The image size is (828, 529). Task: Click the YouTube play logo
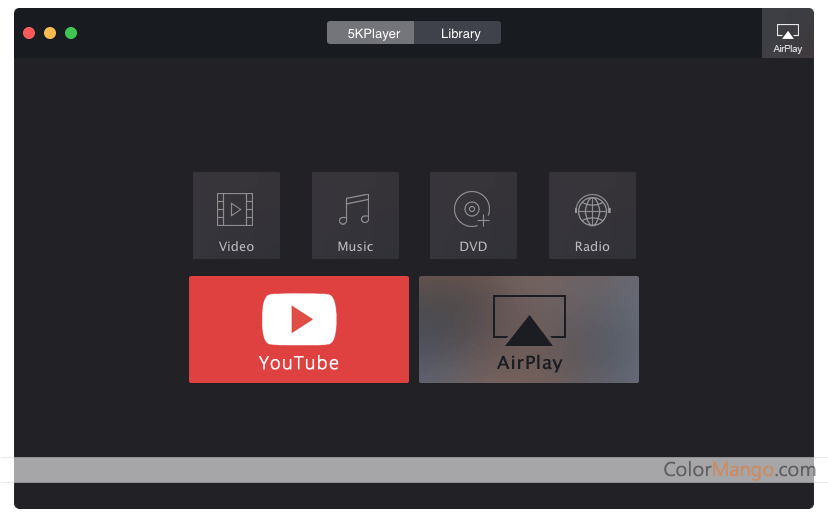299,319
